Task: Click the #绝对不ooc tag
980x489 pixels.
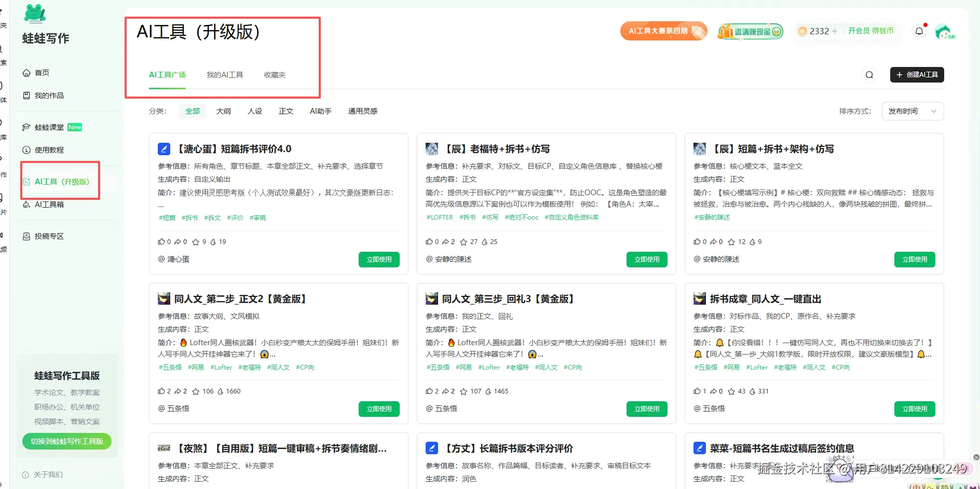Action: click(x=521, y=218)
